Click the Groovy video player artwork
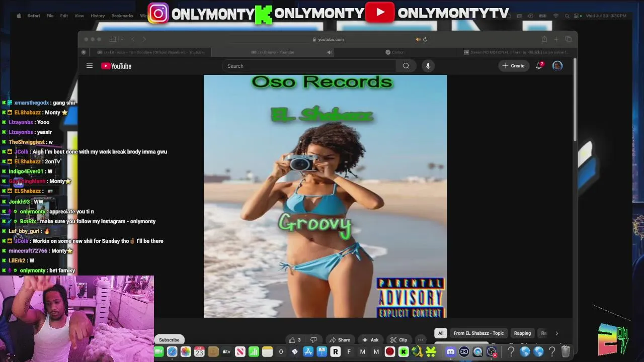 [325, 196]
